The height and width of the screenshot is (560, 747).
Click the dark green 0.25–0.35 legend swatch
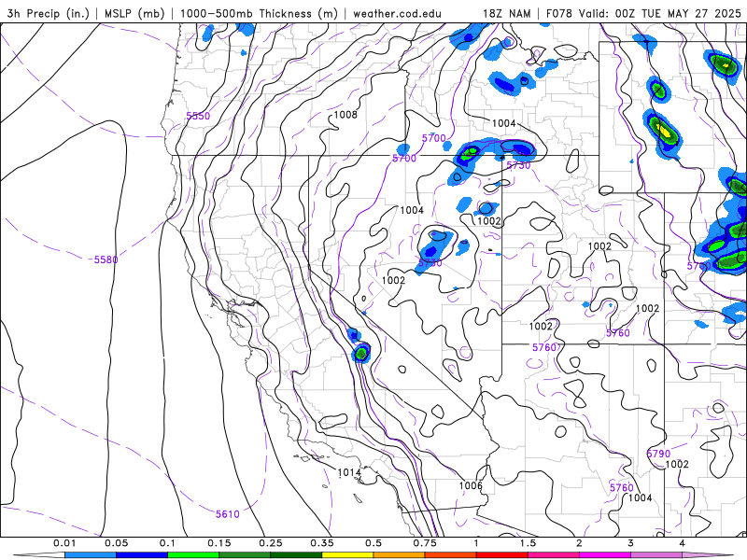[296, 555]
